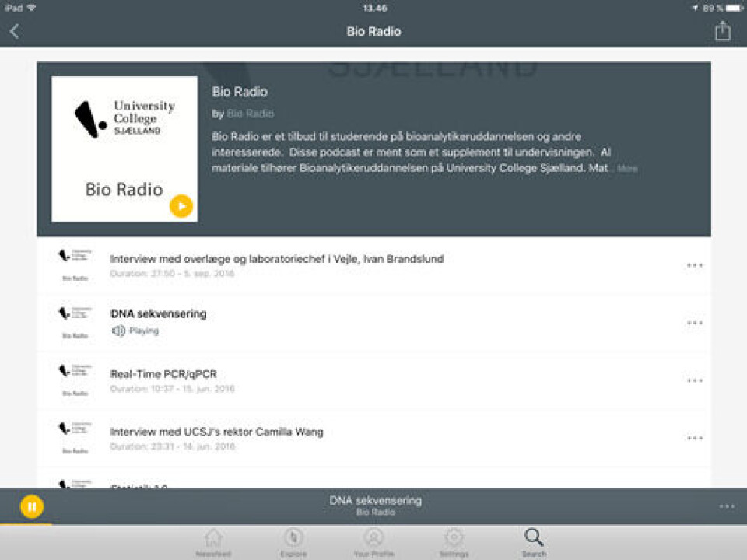This screenshot has height=560, width=747.
Task: Select the Search magnifier tab
Action: click(x=534, y=542)
